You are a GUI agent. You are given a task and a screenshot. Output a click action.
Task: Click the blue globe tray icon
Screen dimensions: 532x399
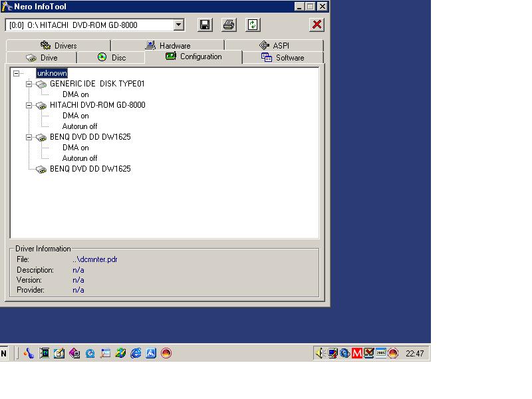(344, 353)
